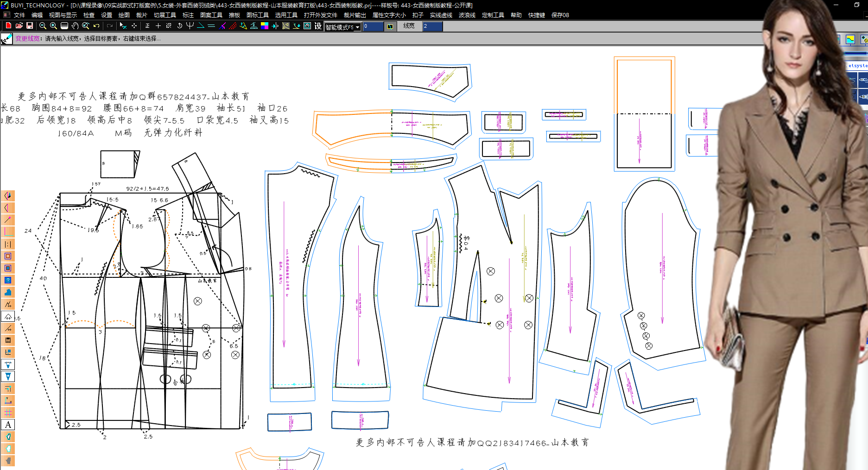Screen dimensions: 868x470
Task: Click the line width value field showing 2
Action: (432, 26)
